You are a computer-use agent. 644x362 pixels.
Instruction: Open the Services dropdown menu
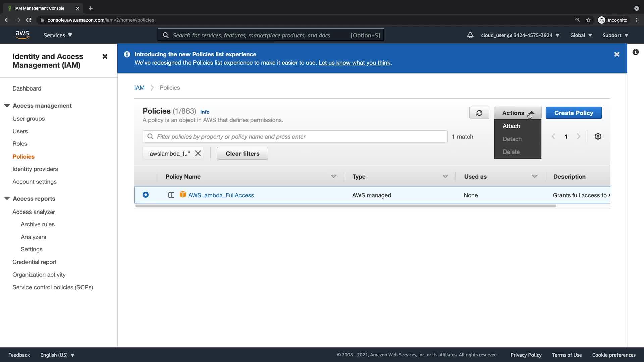(58, 35)
